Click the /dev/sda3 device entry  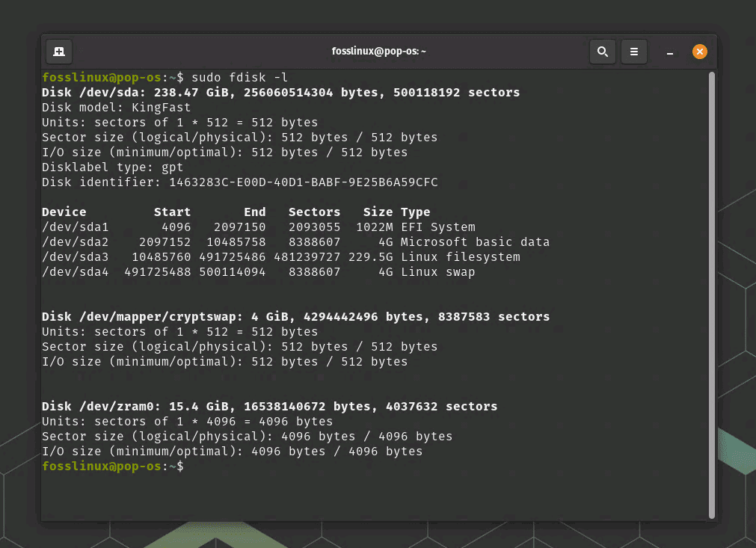76,256
